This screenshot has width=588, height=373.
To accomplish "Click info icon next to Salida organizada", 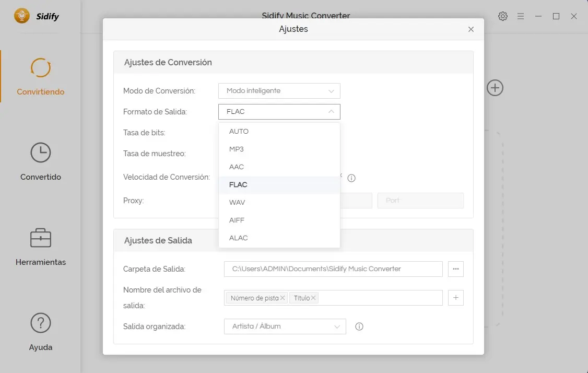I will (x=359, y=327).
